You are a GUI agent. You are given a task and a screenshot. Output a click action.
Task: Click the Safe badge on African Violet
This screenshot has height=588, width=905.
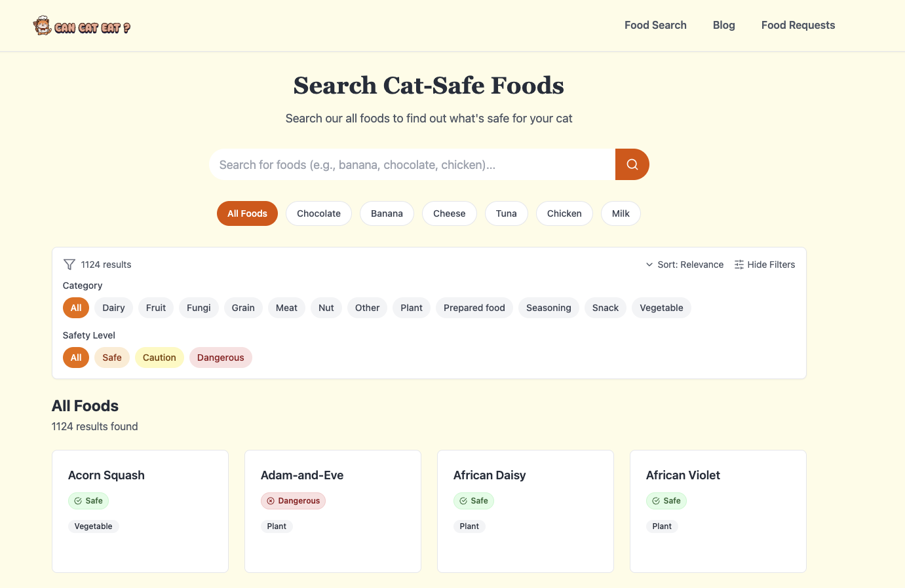click(x=666, y=501)
